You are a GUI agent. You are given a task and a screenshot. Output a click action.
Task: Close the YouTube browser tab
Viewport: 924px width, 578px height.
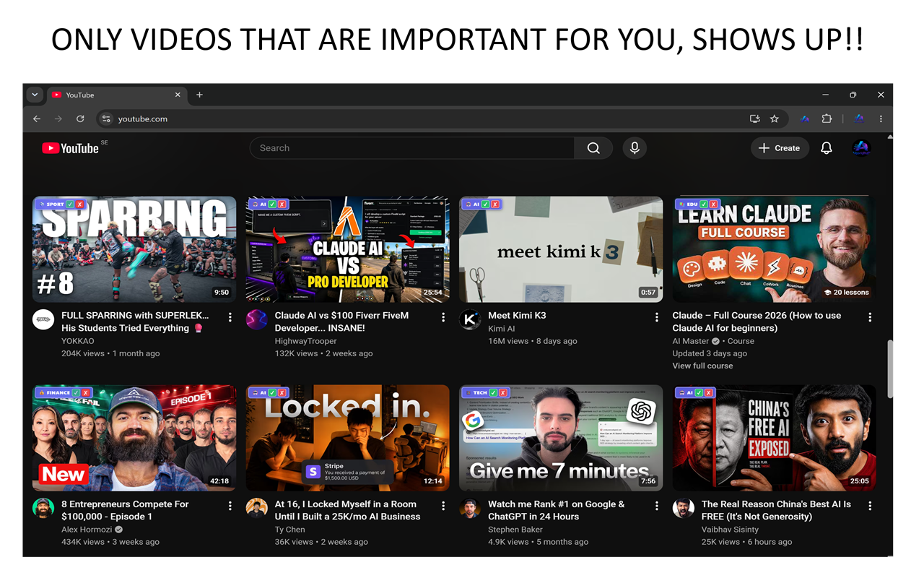[x=178, y=95]
